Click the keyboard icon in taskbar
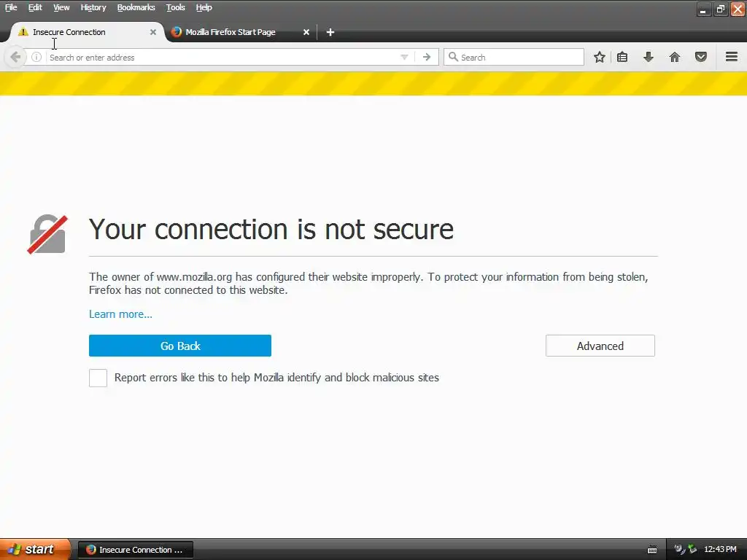The image size is (747, 560). [652, 550]
